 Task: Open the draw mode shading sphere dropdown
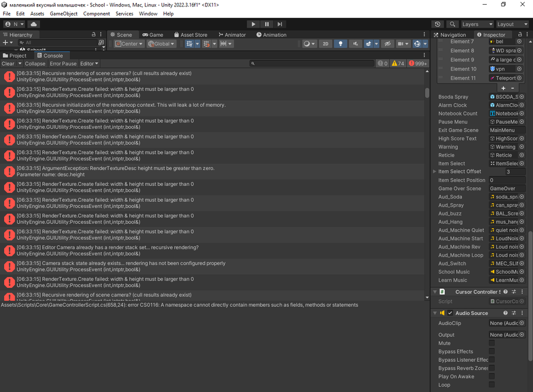point(309,44)
